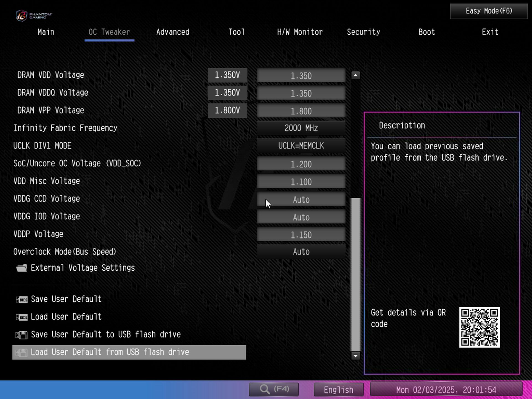Select the VDDG CCD Voltage Auto field
The image size is (532, 399).
pos(301,199)
